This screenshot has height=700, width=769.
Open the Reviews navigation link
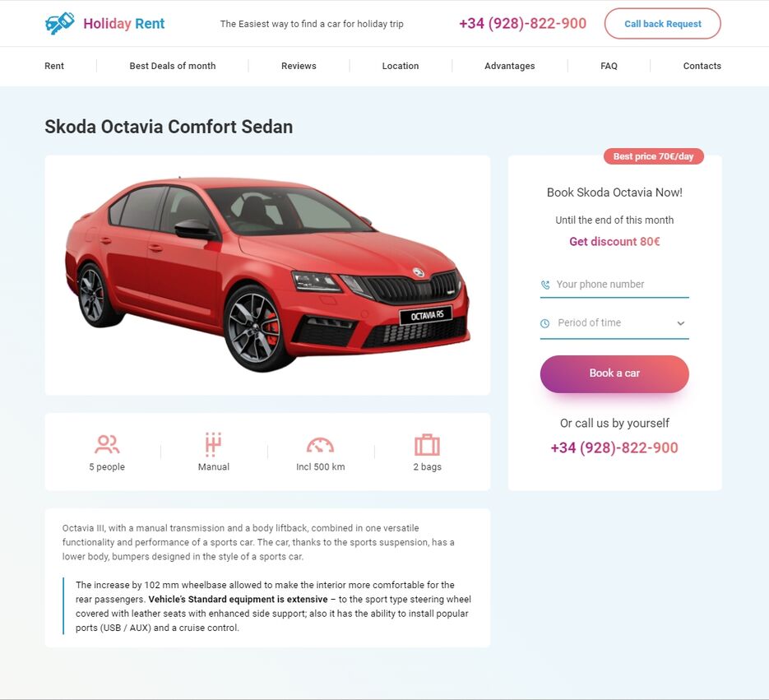pos(299,66)
